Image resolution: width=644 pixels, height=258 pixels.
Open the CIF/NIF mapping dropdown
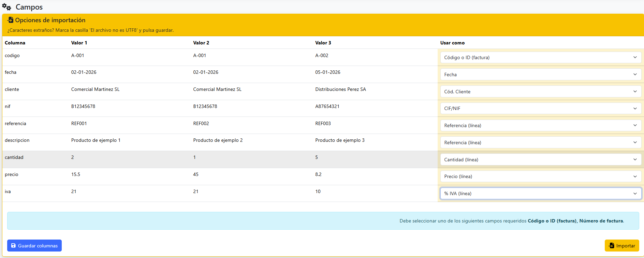point(541,108)
